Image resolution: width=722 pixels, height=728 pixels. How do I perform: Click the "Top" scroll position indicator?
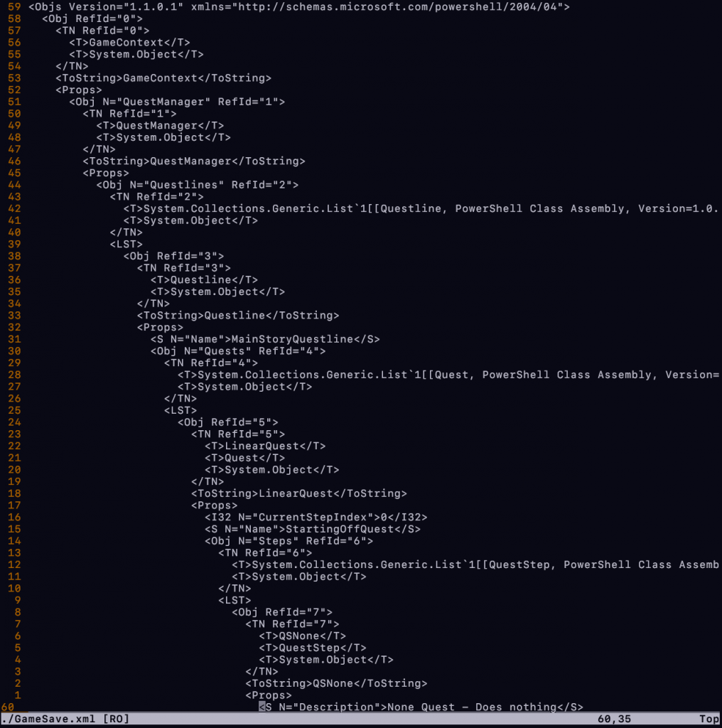click(708, 719)
